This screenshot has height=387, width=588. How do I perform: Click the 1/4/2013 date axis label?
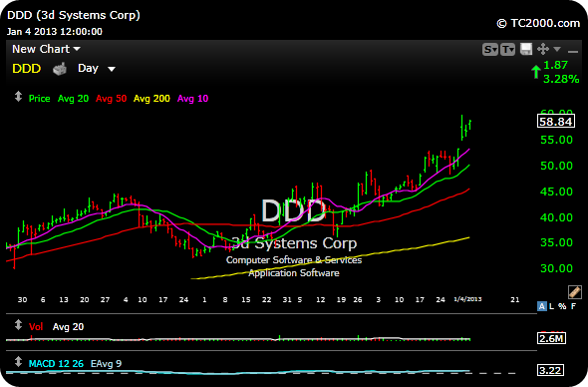coord(467,299)
